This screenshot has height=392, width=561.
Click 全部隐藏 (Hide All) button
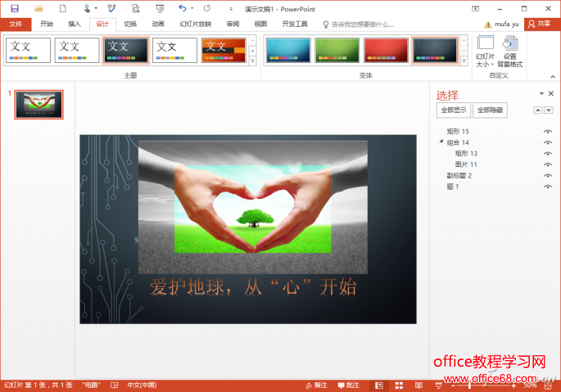[491, 110]
